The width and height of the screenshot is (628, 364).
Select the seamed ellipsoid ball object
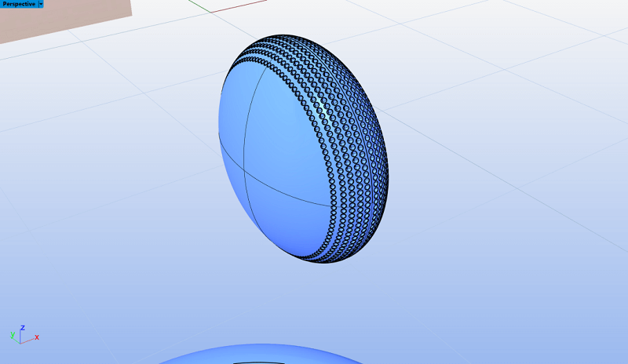point(303,148)
